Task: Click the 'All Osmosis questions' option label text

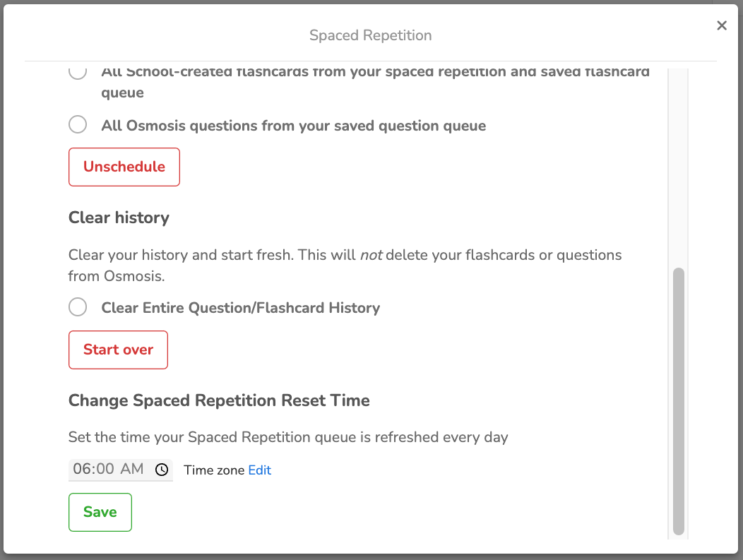Action: pos(293,126)
